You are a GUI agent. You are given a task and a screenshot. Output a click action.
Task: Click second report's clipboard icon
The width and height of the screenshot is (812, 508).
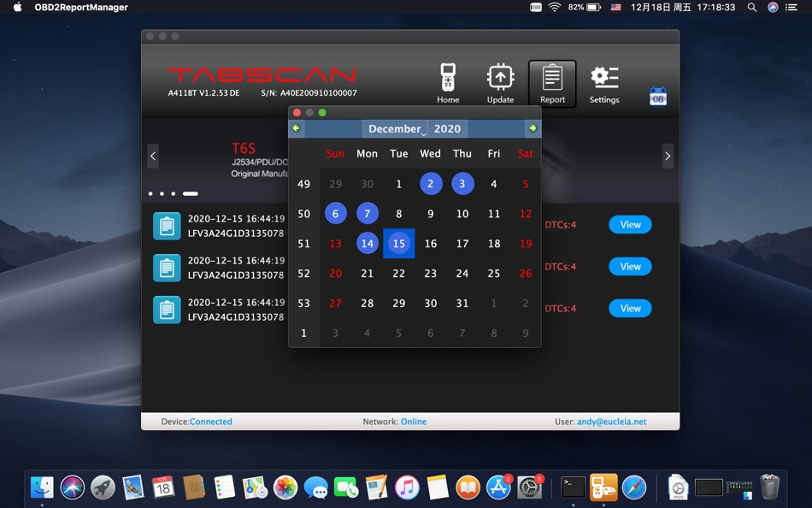pos(167,268)
